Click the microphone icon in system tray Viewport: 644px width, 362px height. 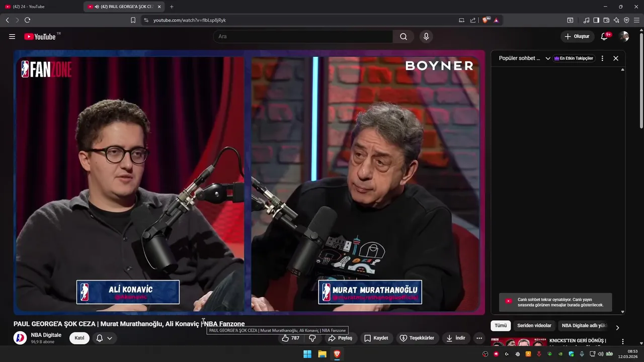pyautogui.click(x=582, y=354)
